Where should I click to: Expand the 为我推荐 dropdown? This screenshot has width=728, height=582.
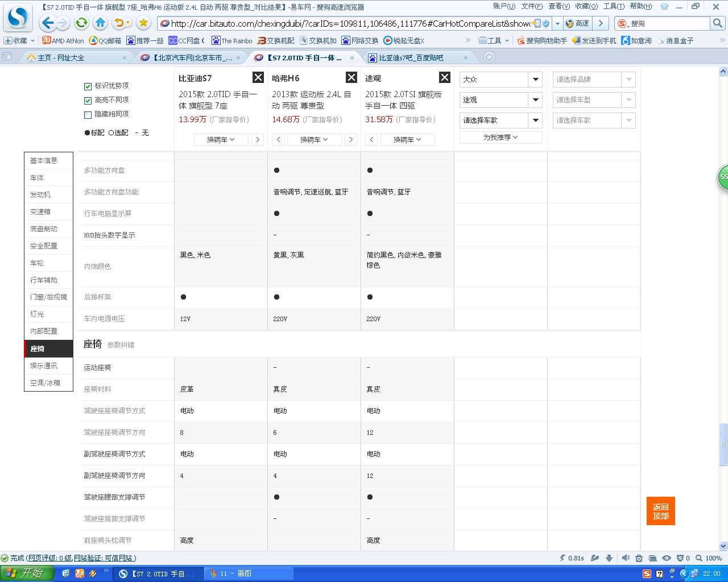click(501, 138)
